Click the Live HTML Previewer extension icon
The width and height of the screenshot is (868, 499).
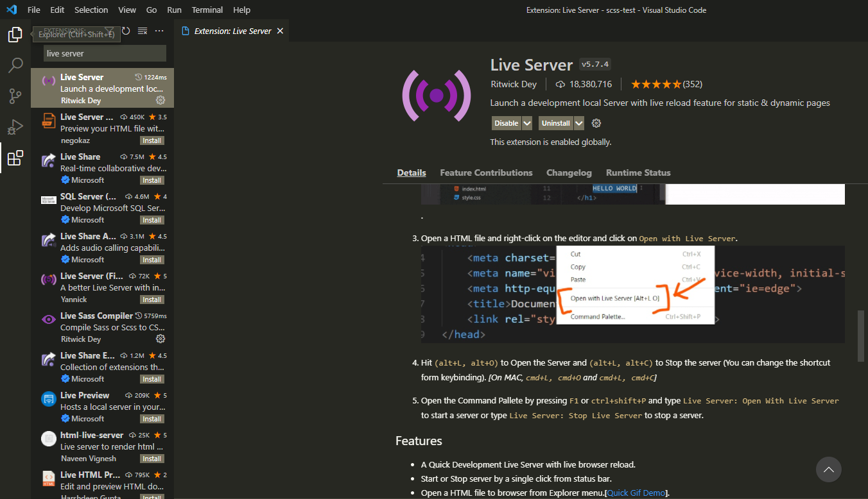49,478
